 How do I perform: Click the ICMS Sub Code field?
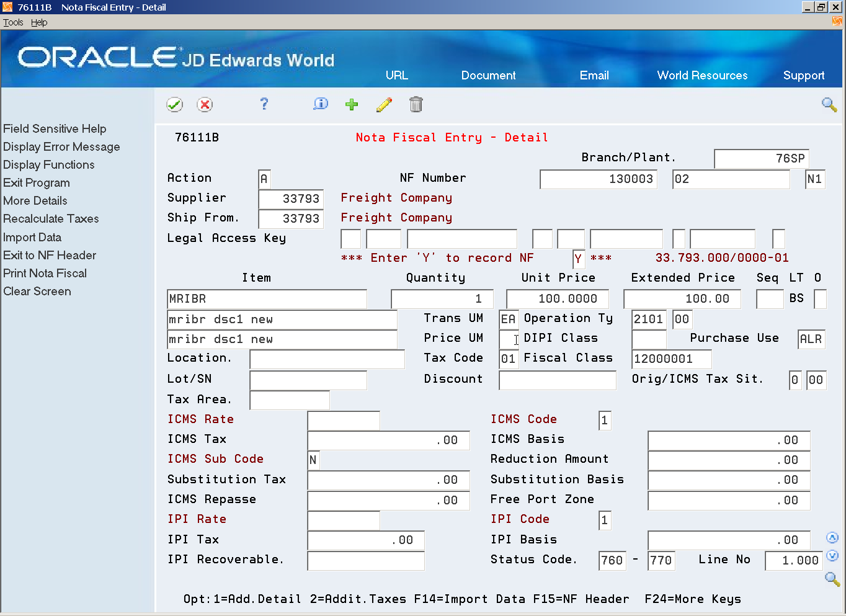tap(313, 460)
